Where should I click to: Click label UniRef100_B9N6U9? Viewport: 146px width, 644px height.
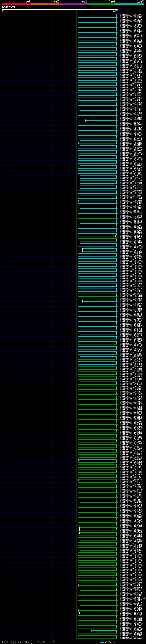tap(131, 72)
